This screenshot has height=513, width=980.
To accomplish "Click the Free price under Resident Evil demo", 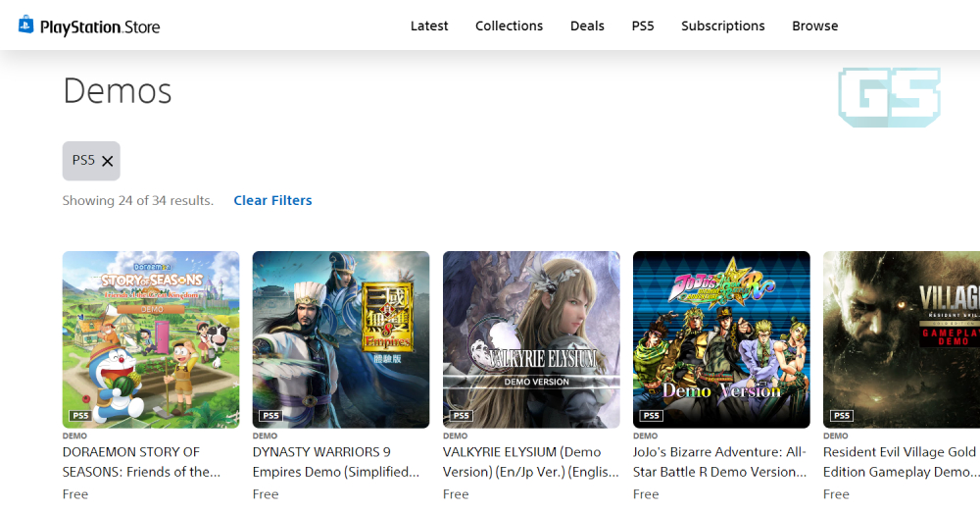I will [x=836, y=494].
